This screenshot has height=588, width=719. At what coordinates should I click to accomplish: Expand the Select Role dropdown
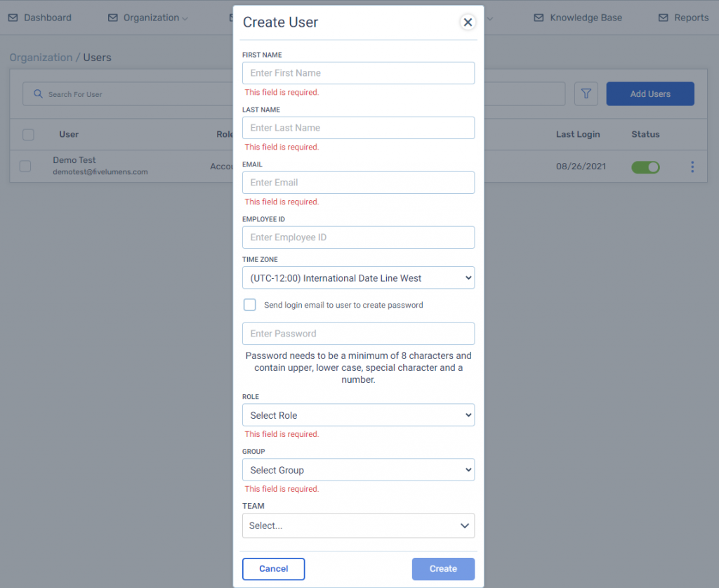pyautogui.click(x=358, y=415)
